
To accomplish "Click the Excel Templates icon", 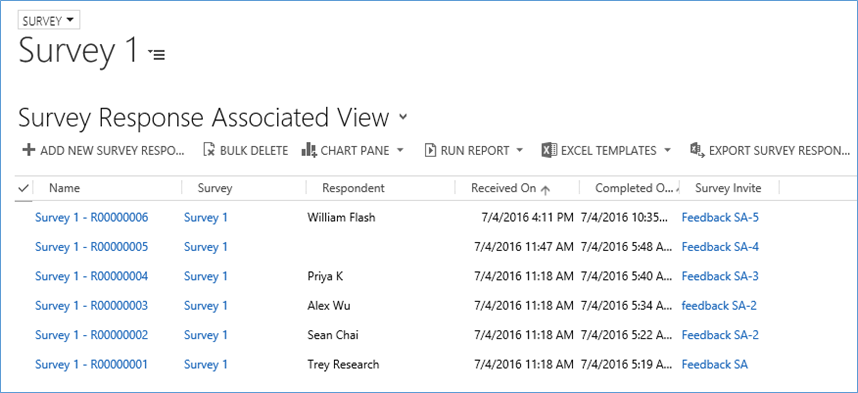I will pos(549,150).
